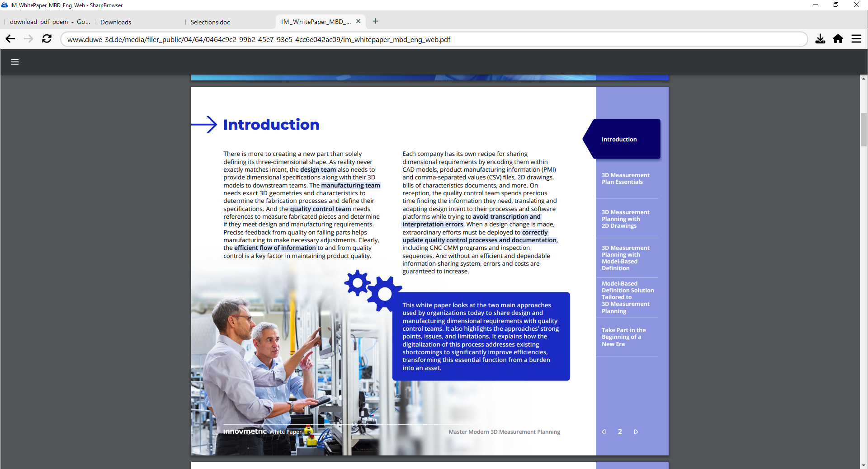Viewport: 868px width, 469px height.
Task: Click the address bar URL field
Action: pos(434,39)
